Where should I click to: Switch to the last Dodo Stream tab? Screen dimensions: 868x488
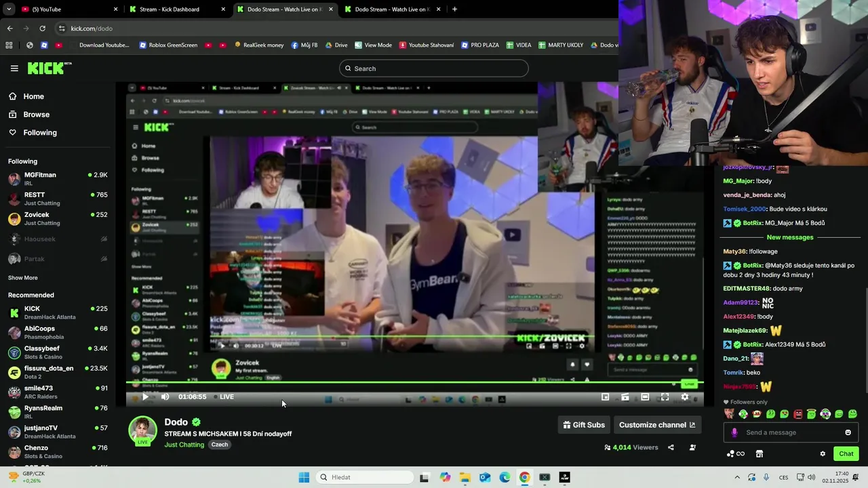click(392, 9)
